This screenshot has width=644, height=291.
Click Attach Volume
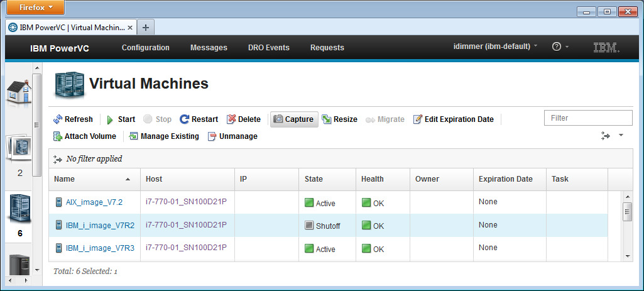(x=85, y=136)
